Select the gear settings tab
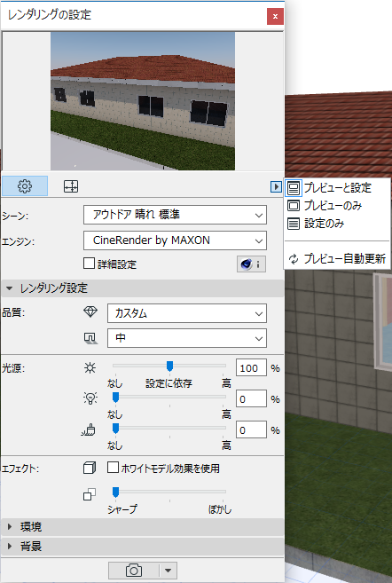Screen dimensions: 392x583 [25, 186]
